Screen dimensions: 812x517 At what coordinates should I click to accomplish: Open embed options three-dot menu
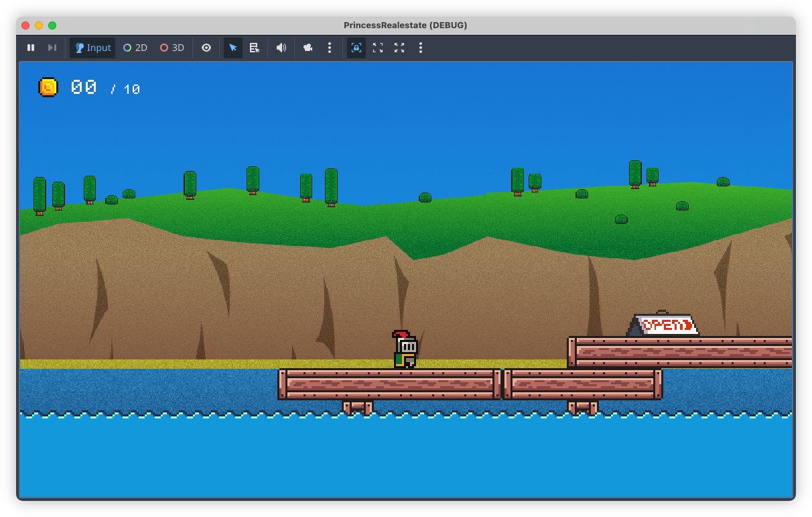(420, 48)
